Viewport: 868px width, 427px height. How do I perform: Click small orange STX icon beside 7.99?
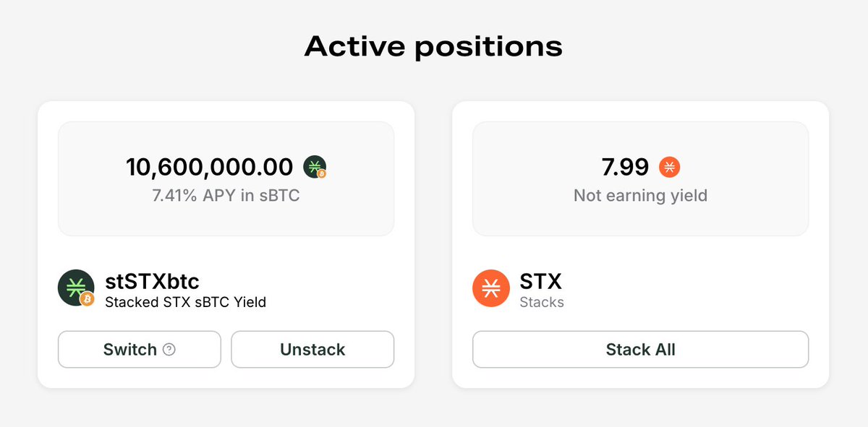pyautogui.click(x=670, y=168)
